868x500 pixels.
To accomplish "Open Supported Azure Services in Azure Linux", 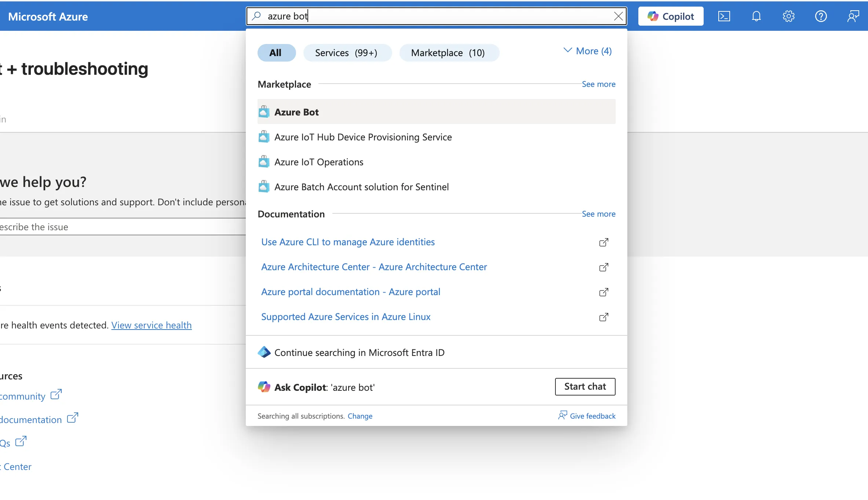I will pos(346,317).
